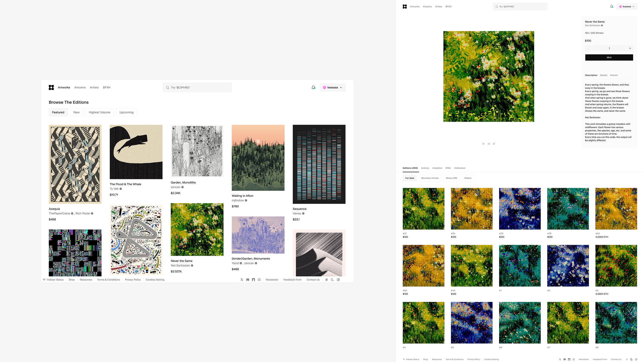The width and height of the screenshot is (644, 362).
Task: Filter editions by Recently minted
Action: tap(430, 178)
